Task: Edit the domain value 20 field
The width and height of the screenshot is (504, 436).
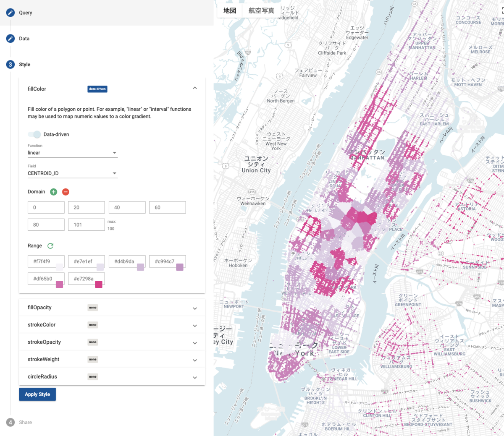Action: [87, 207]
